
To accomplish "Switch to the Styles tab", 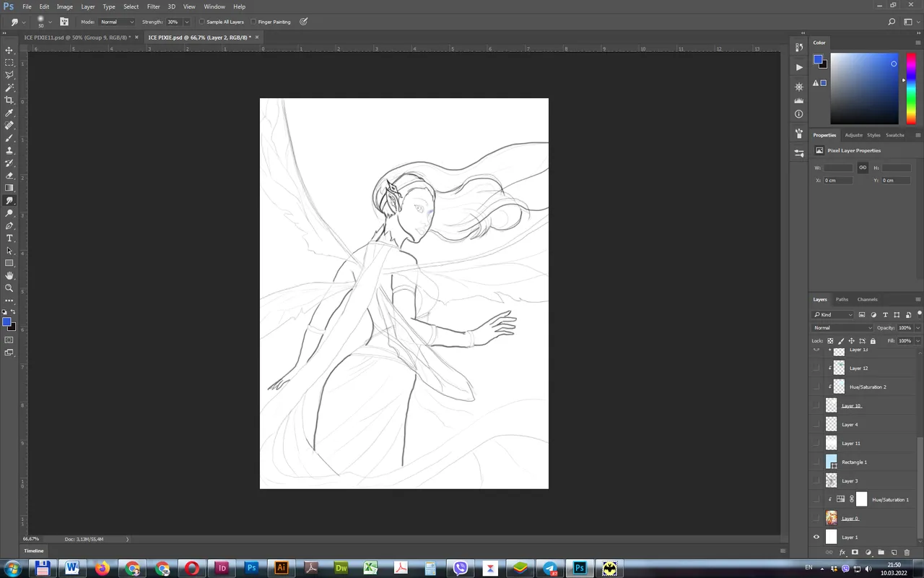I will click(x=873, y=135).
